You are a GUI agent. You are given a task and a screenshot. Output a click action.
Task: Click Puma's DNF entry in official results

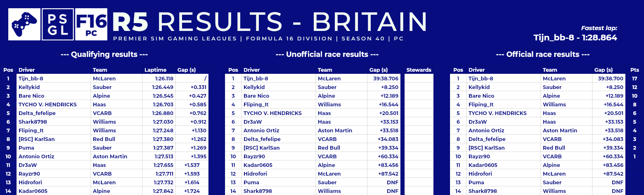coord(618,182)
